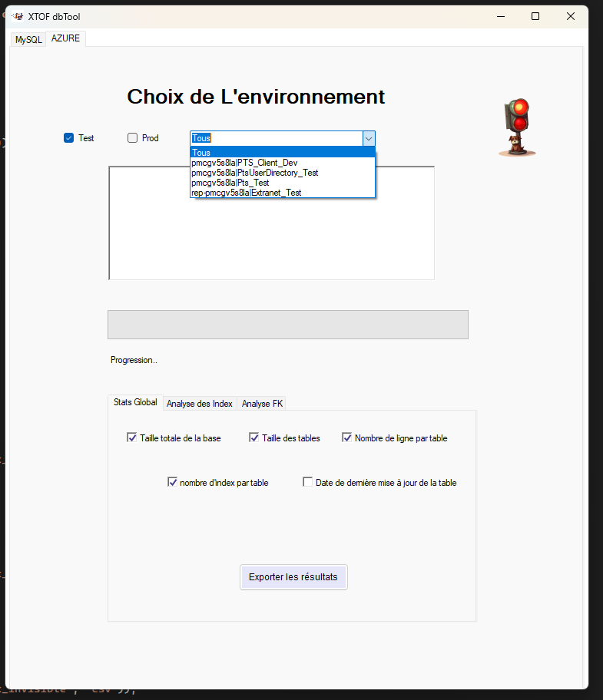Click the Choix de L'environnement heading
The width and height of the screenshot is (603, 700).
pos(256,97)
